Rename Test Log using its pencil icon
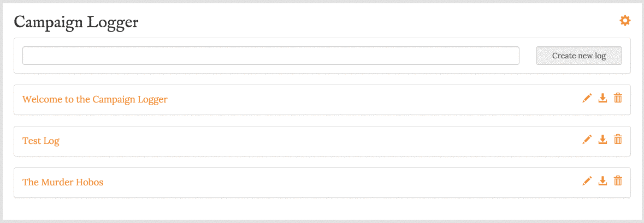Viewport: 644px width, 223px height. (587, 140)
